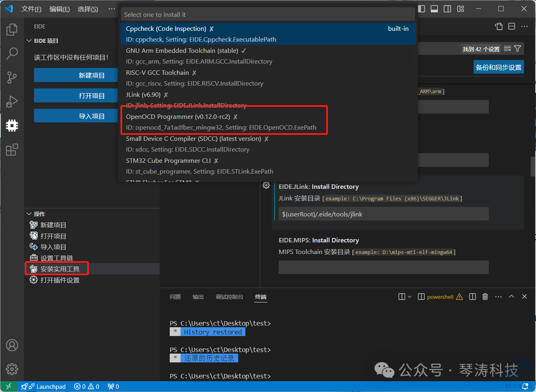Open the Accounts menu icon
Screen dimensions: 536x392
coord(12,345)
